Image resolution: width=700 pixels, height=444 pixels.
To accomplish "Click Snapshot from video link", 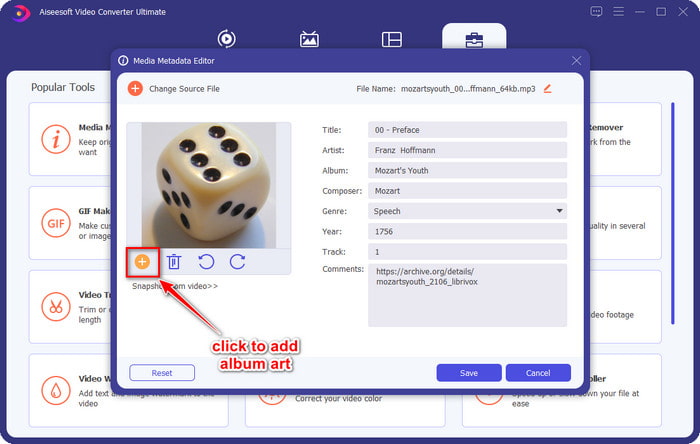I will tap(175, 286).
